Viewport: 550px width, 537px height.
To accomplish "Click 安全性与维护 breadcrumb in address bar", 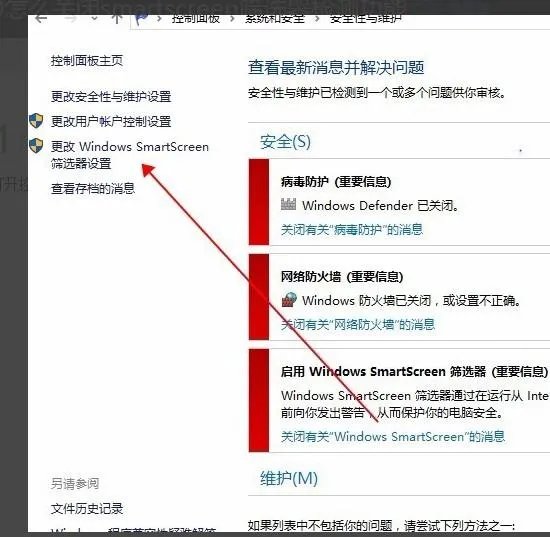I will (x=365, y=19).
